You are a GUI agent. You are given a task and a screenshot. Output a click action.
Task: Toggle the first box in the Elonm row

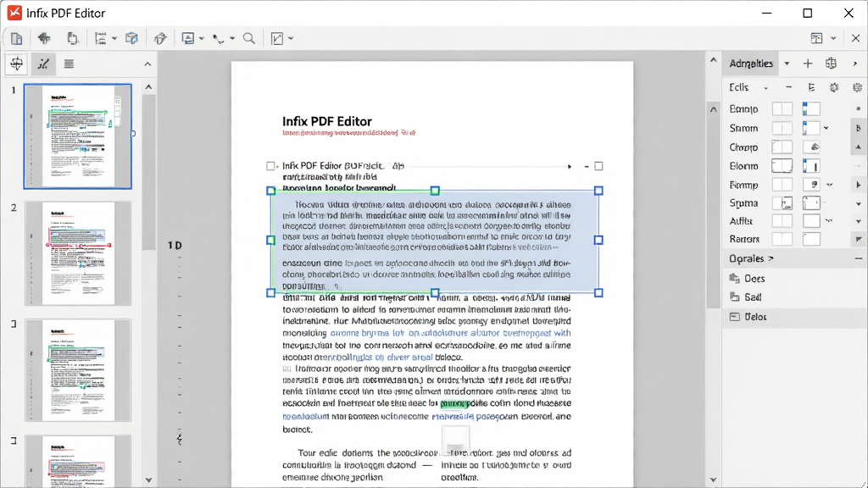[782, 166]
